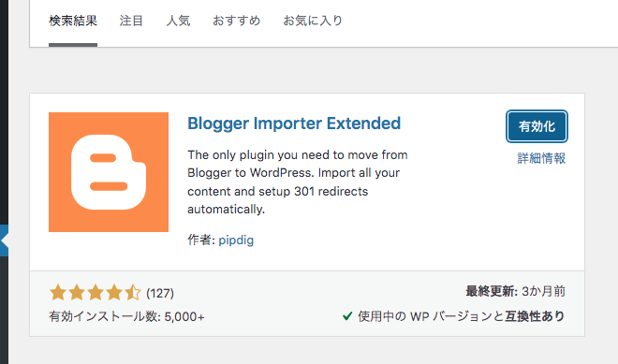Go to the おすすめ tab
The image size is (618, 364).
tap(237, 21)
